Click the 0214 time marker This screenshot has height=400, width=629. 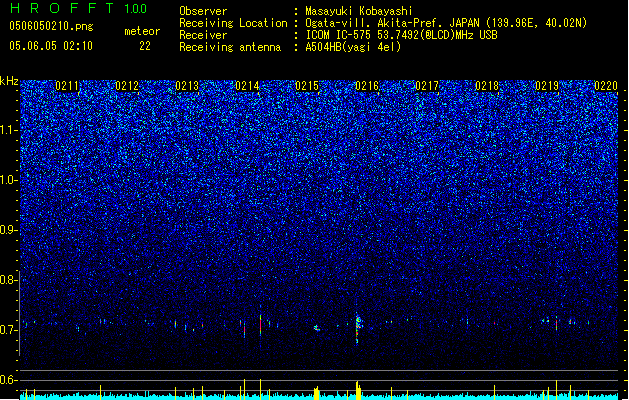(x=247, y=86)
